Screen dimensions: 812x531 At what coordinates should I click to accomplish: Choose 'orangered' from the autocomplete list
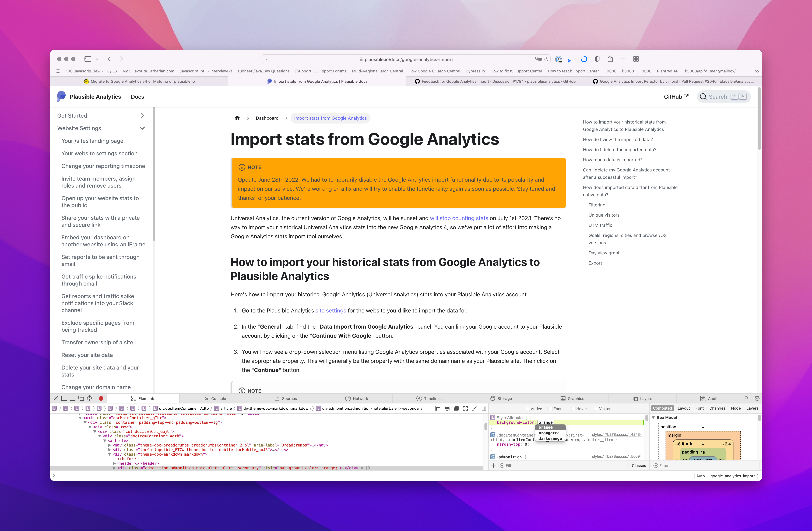coord(550,433)
